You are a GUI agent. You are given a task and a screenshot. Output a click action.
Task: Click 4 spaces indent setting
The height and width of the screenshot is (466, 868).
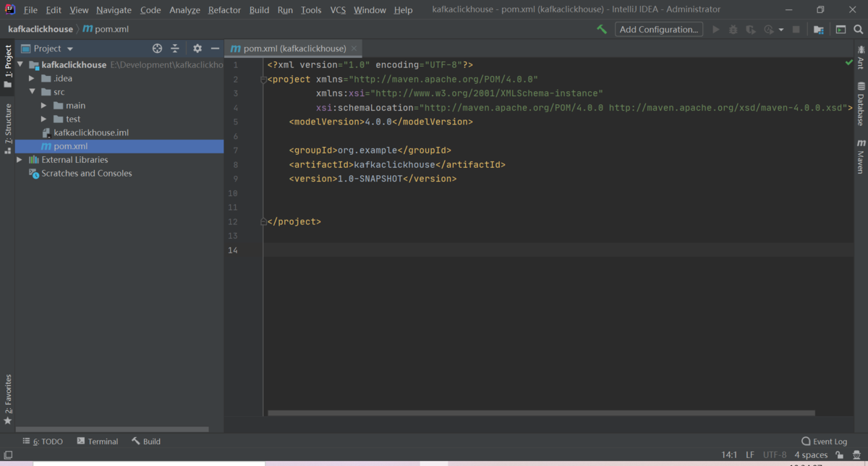(x=811, y=455)
